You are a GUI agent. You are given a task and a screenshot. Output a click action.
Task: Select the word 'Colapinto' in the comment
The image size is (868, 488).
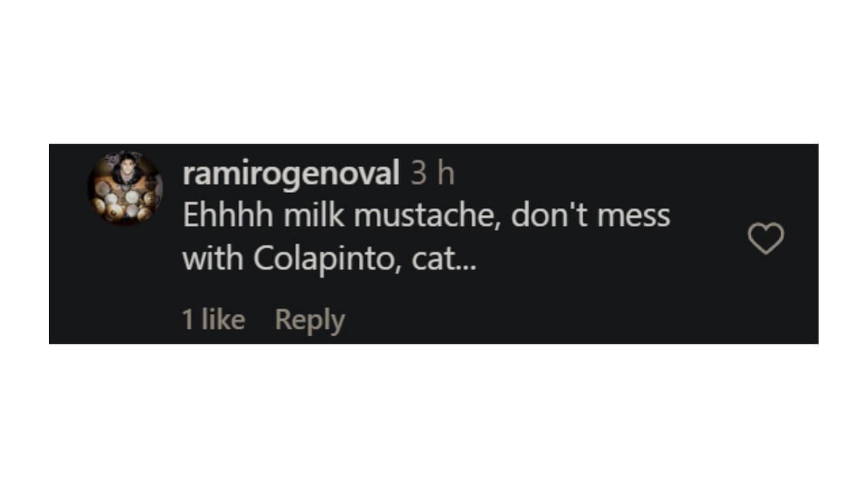(x=326, y=259)
